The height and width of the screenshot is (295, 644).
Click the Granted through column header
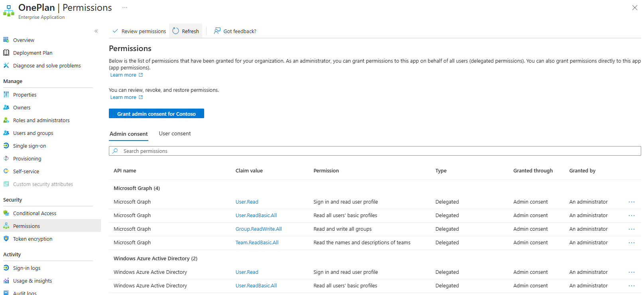[533, 171]
